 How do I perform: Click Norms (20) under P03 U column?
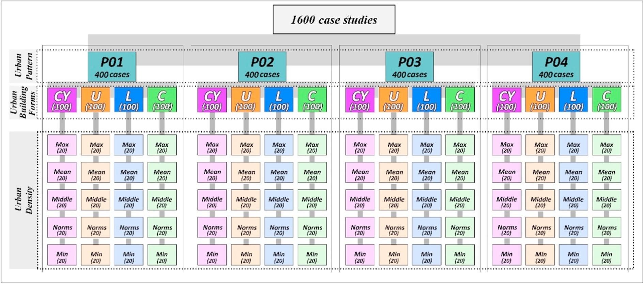pyautogui.click(x=393, y=227)
